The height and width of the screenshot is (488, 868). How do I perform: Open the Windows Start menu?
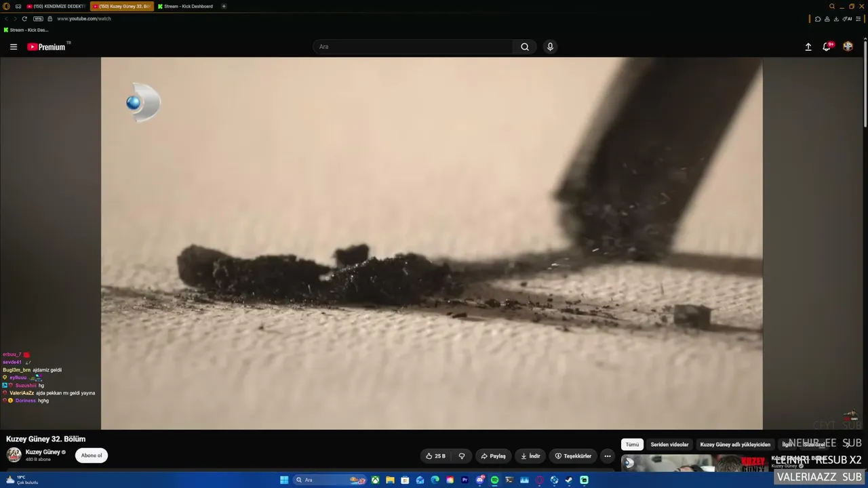coord(284,480)
